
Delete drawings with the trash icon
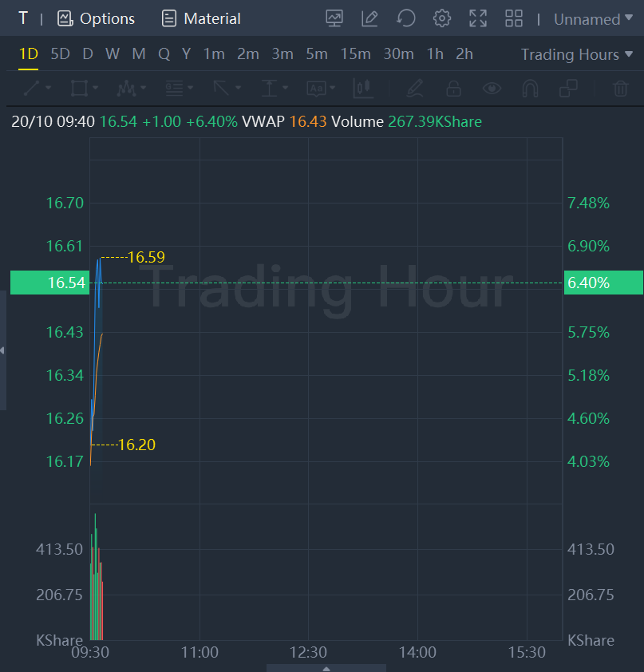tap(620, 89)
